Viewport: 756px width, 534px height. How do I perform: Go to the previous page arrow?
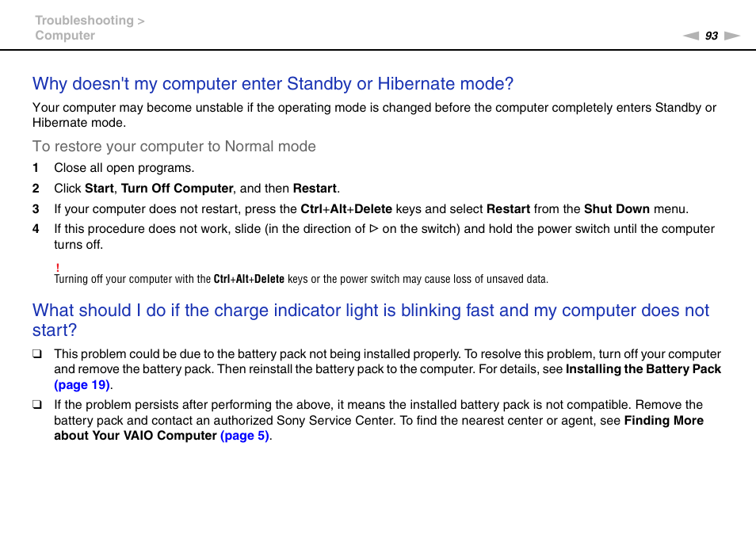[x=691, y=36]
